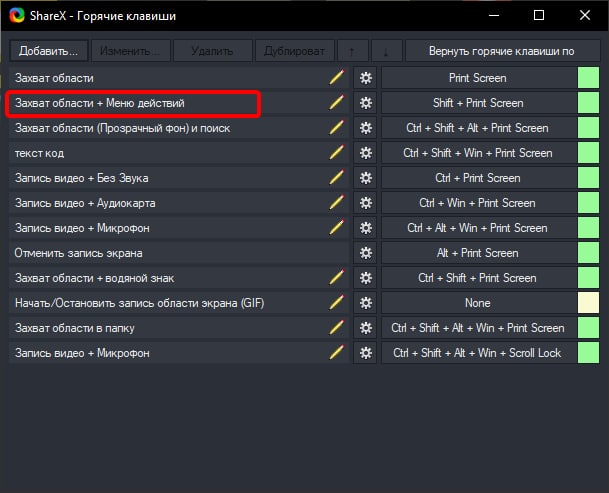Screen dimensions: 609x493
Task: Change Ctrl + Win + Print Screen hotkey
Action: [478, 203]
